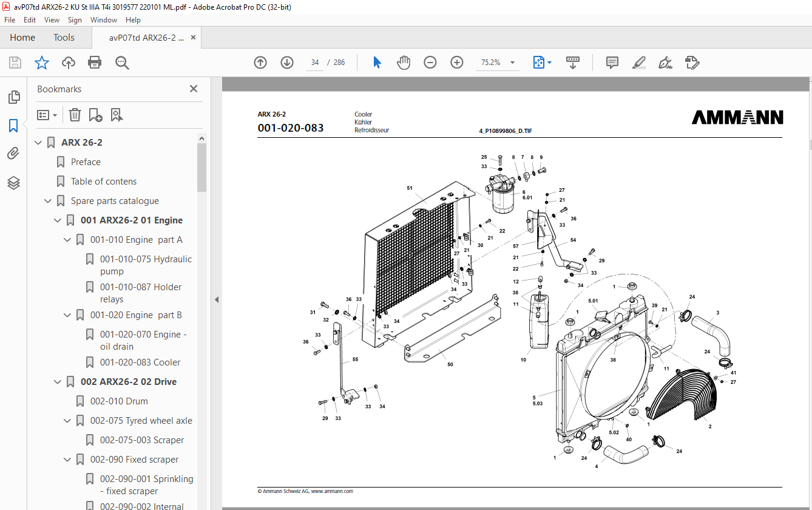Close the avP07td ARX26-2 document tab
The height and width of the screenshot is (510, 812).
(194, 38)
